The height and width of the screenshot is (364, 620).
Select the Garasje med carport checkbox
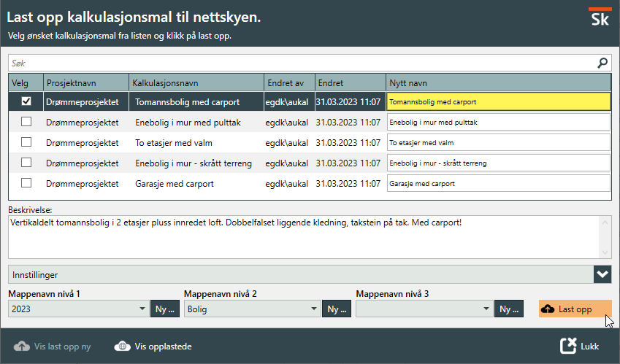tap(26, 184)
